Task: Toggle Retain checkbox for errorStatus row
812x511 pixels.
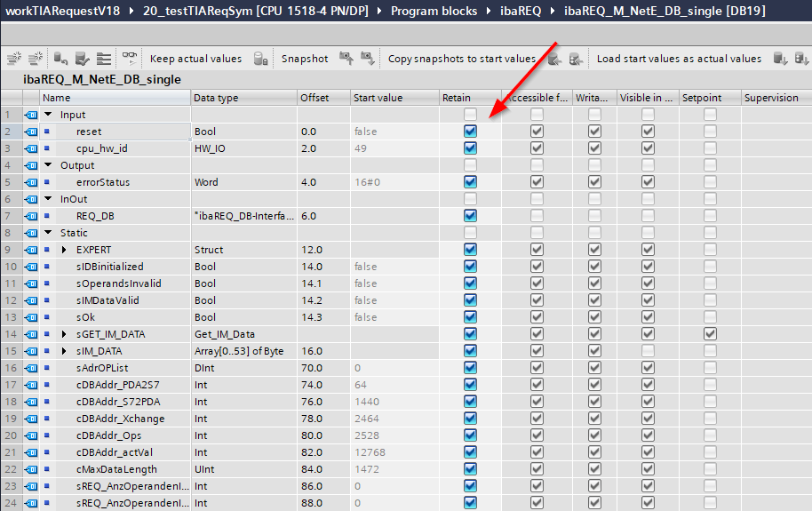Action: [x=470, y=182]
